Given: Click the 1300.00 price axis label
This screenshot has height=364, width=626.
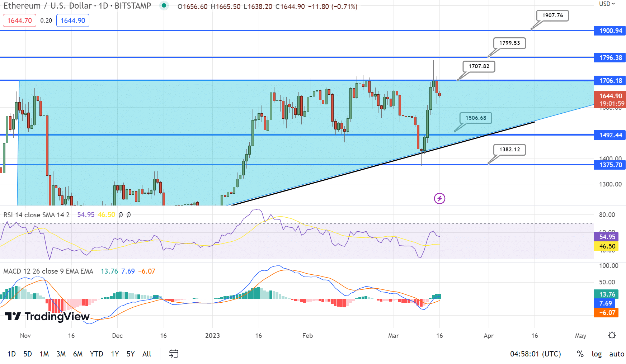Looking at the screenshot, I should tap(610, 184).
